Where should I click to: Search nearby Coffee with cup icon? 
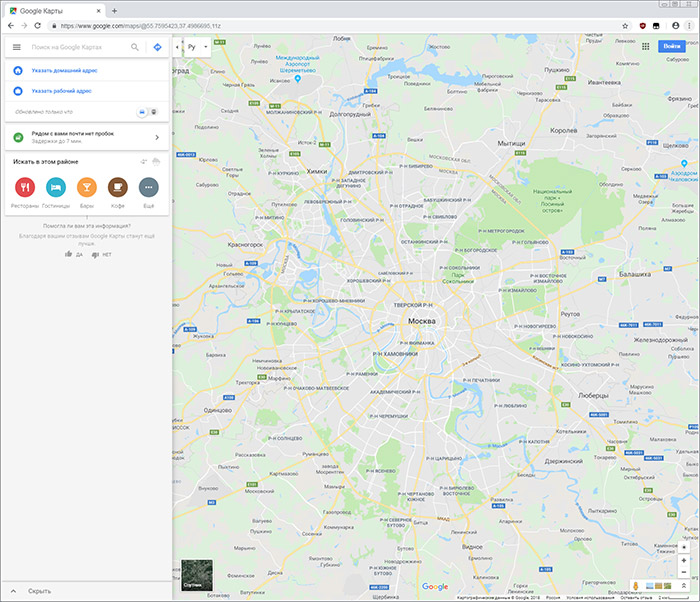(x=118, y=187)
